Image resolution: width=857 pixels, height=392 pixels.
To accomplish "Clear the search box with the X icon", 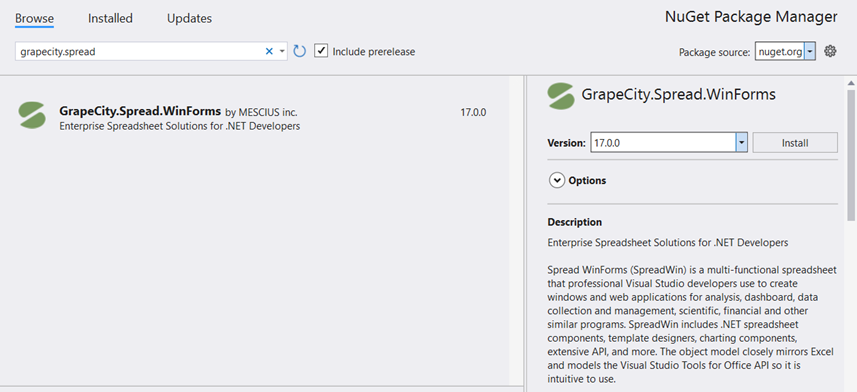I will click(x=269, y=51).
